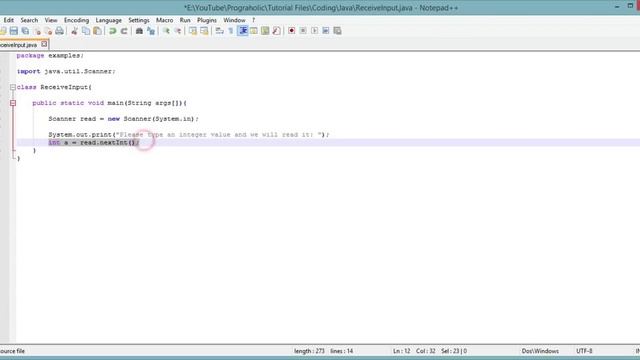Click Save Current Recorded Macro icon
The width and height of the screenshot is (640, 360).
click(x=337, y=31)
